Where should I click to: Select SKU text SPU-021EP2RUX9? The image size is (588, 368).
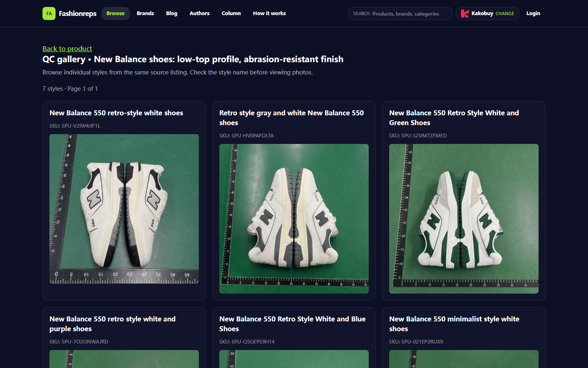click(416, 342)
